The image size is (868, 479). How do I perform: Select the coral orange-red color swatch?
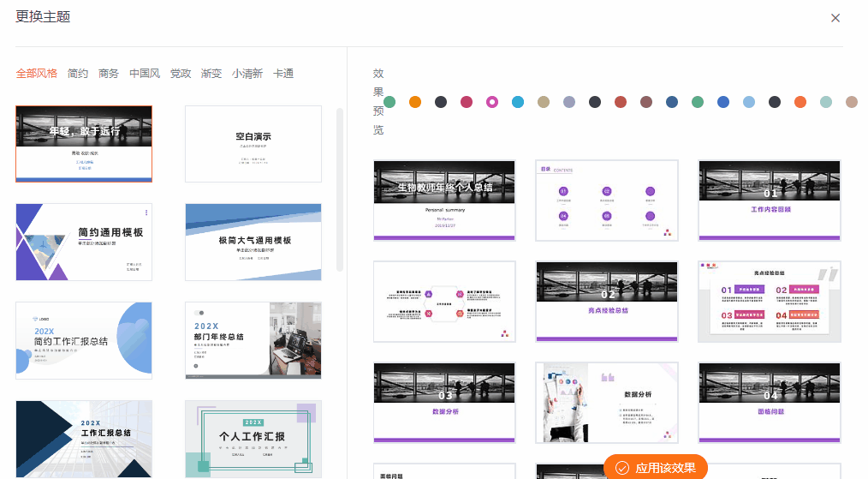tap(800, 102)
